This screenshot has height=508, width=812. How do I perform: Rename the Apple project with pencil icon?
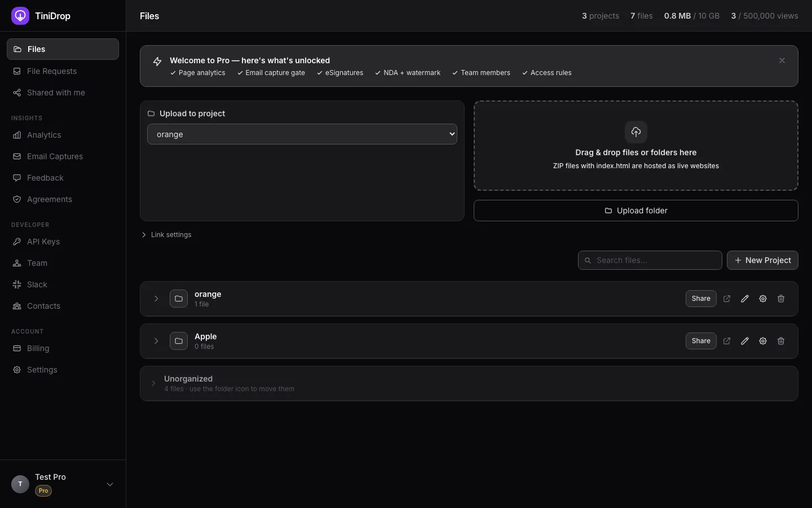(745, 341)
